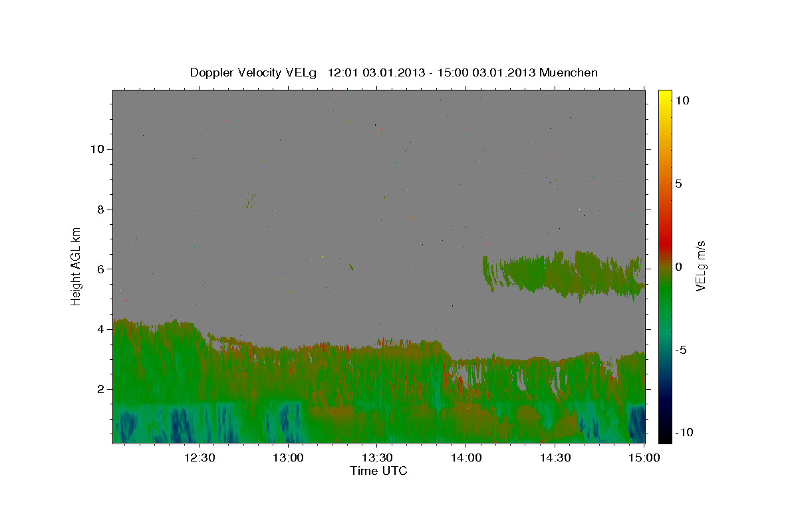Select the 15:00 time tick label
The image size is (798, 532).
click(643, 458)
